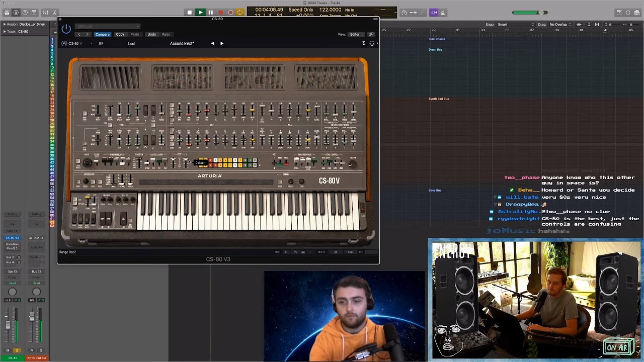Toggle Solo on the CS-80 channel strip

pos(17,350)
